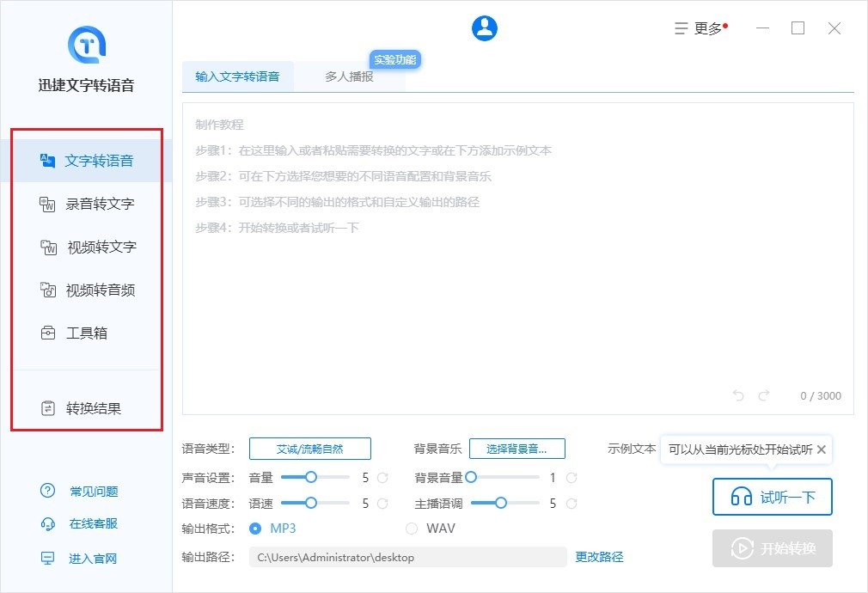The height and width of the screenshot is (593, 868).
Task: Reset 主播语调 with its refresh icon
Action: (572, 504)
